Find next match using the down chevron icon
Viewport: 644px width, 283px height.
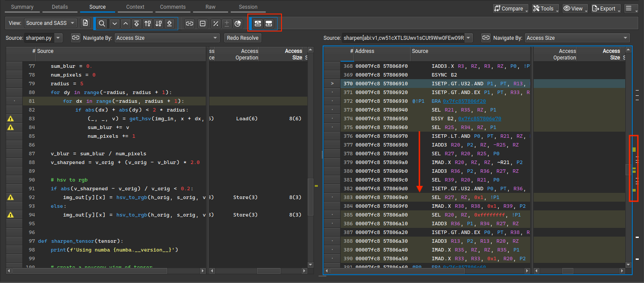click(115, 23)
